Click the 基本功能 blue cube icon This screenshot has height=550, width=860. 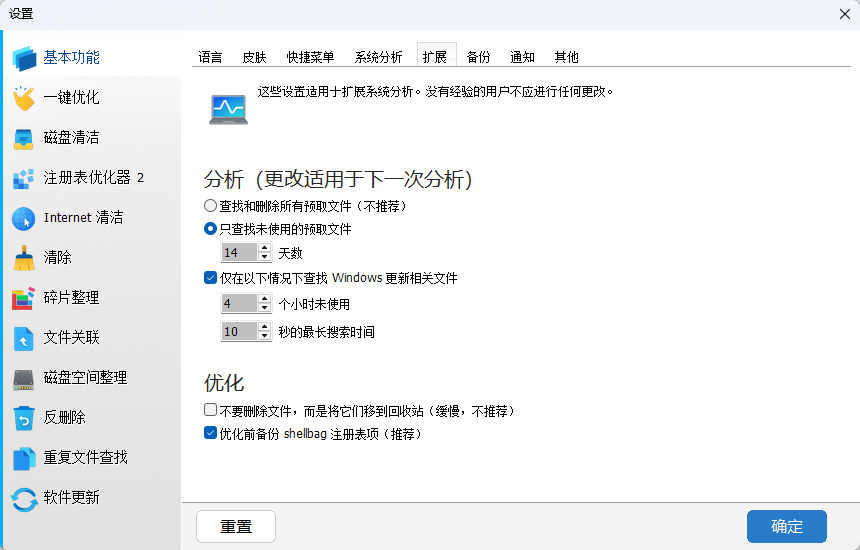[24, 58]
